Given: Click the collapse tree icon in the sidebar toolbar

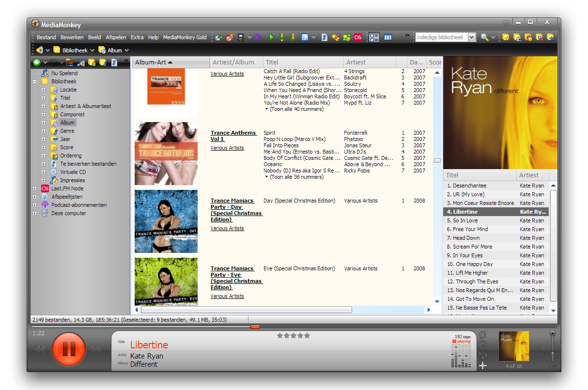Looking at the screenshot, I should (x=69, y=62).
